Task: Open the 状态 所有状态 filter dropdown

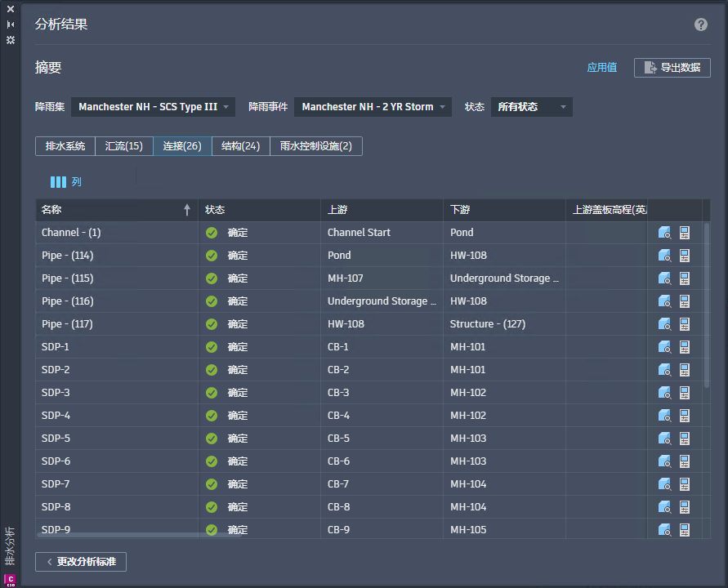Action: (x=532, y=107)
